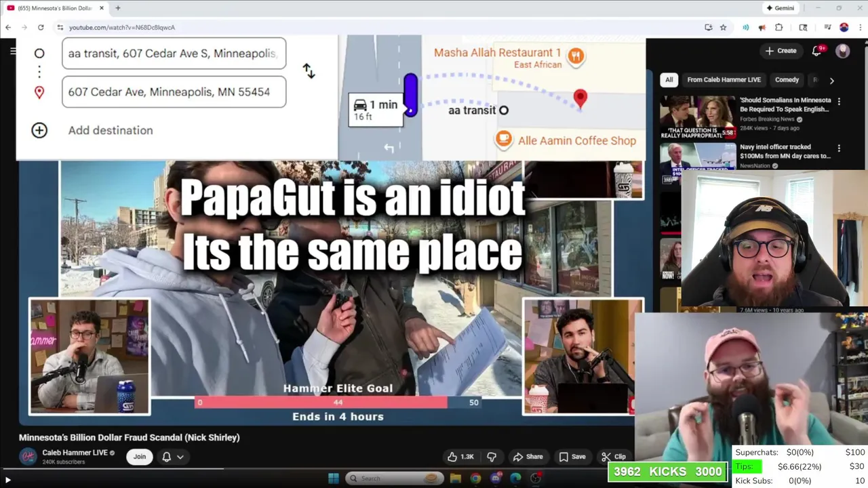Open the blue sound-wave extension icon
The height and width of the screenshot is (488, 868).
click(746, 27)
